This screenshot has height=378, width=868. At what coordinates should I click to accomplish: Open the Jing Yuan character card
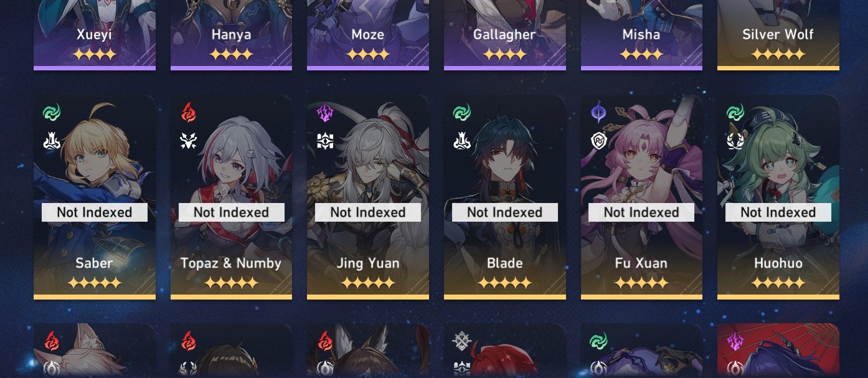(368, 197)
